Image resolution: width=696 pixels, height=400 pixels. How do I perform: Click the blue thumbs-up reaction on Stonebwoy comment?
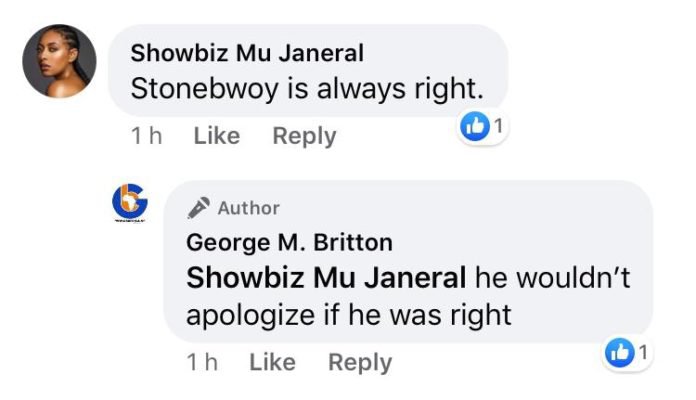(475, 127)
